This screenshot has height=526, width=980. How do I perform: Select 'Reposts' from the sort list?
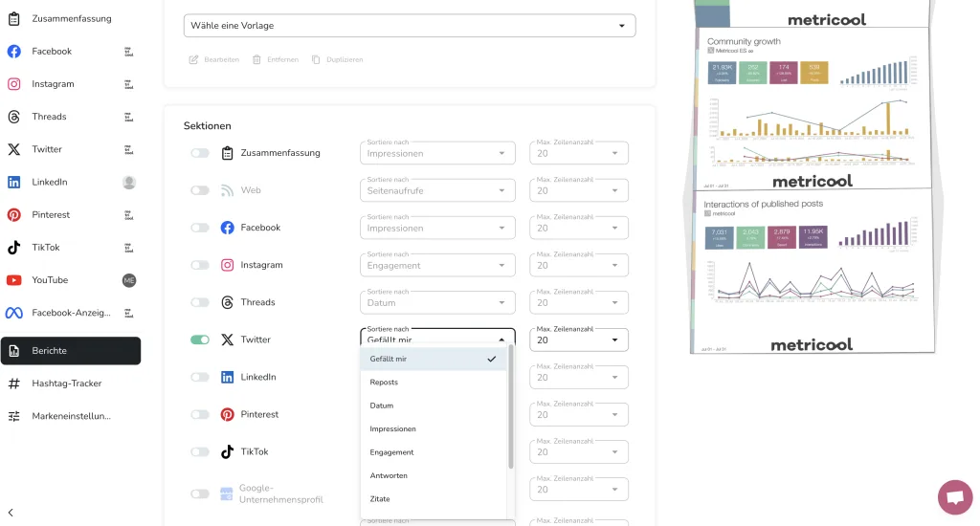[x=384, y=383]
